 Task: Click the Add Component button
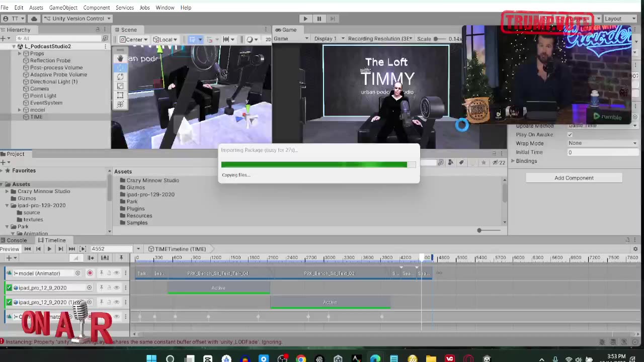point(574,178)
